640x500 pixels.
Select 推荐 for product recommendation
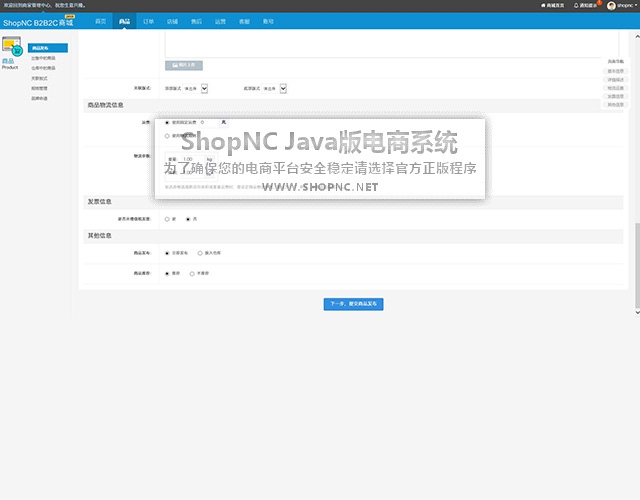pos(167,273)
